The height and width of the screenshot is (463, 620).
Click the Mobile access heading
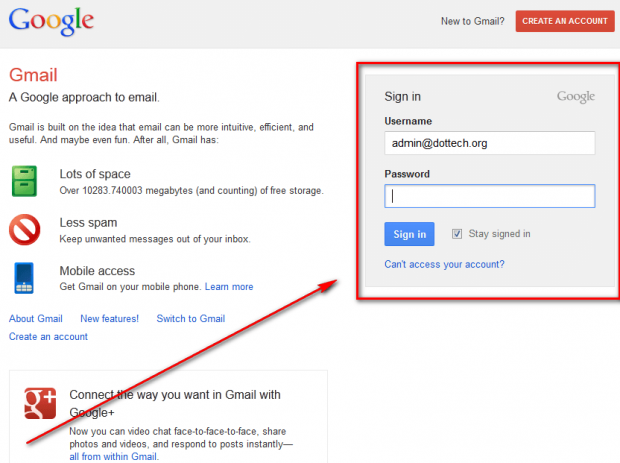pos(97,271)
